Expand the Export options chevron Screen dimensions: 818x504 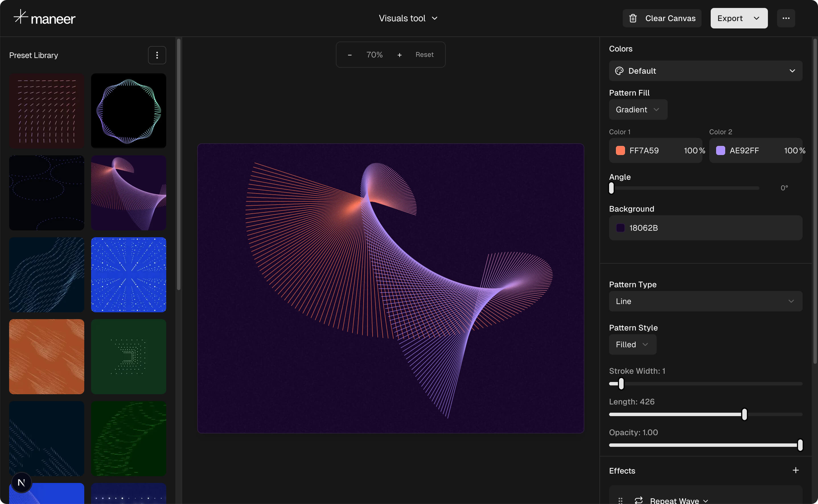756,18
